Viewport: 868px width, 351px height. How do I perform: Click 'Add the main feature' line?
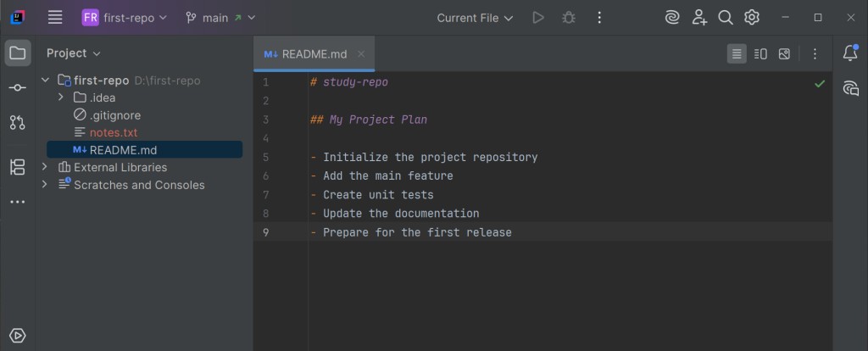[x=388, y=176]
